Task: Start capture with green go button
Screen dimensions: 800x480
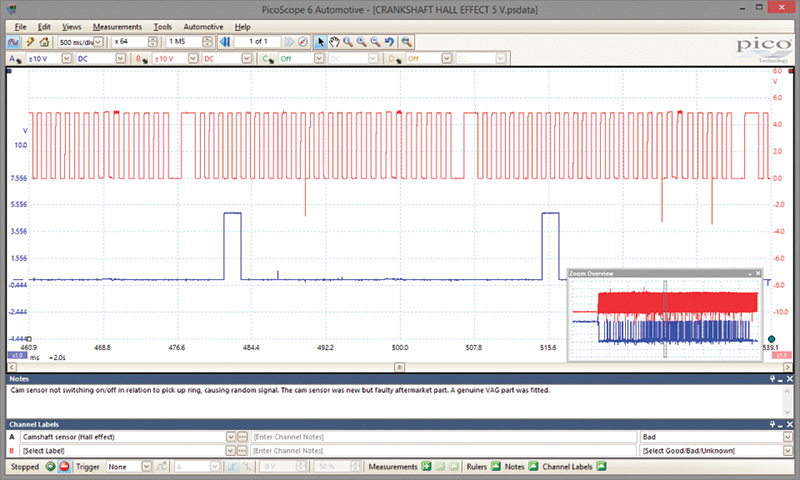Action: [x=50, y=466]
